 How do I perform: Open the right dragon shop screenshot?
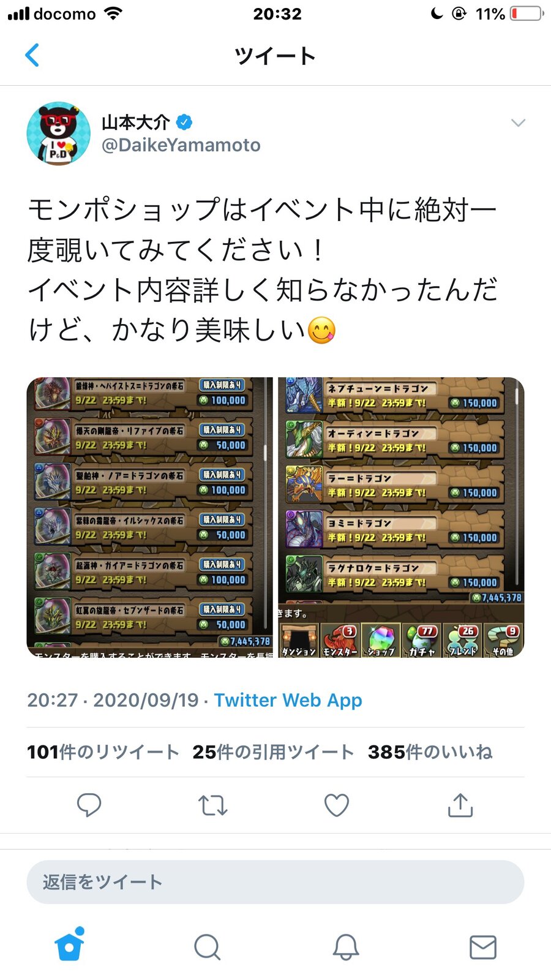tap(401, 517)
